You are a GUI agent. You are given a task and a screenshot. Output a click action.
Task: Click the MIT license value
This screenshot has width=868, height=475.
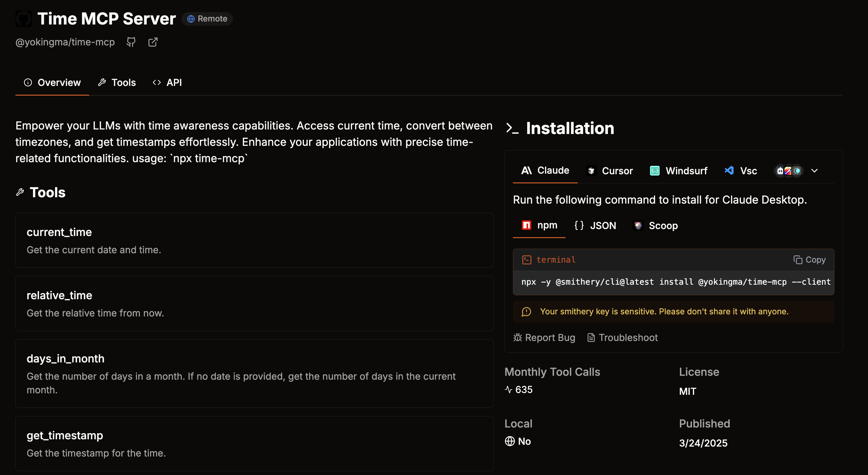(x=687, y=391)
